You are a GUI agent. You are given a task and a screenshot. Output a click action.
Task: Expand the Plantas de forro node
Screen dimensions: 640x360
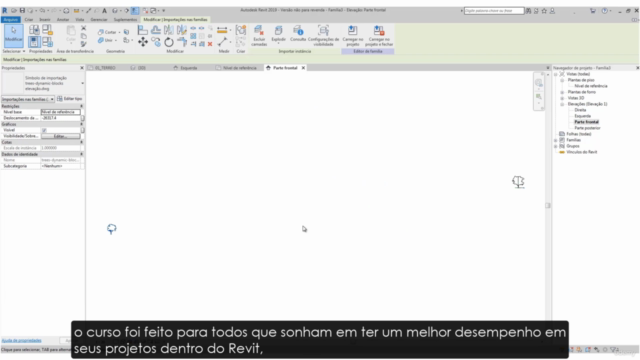coord(562,92)
